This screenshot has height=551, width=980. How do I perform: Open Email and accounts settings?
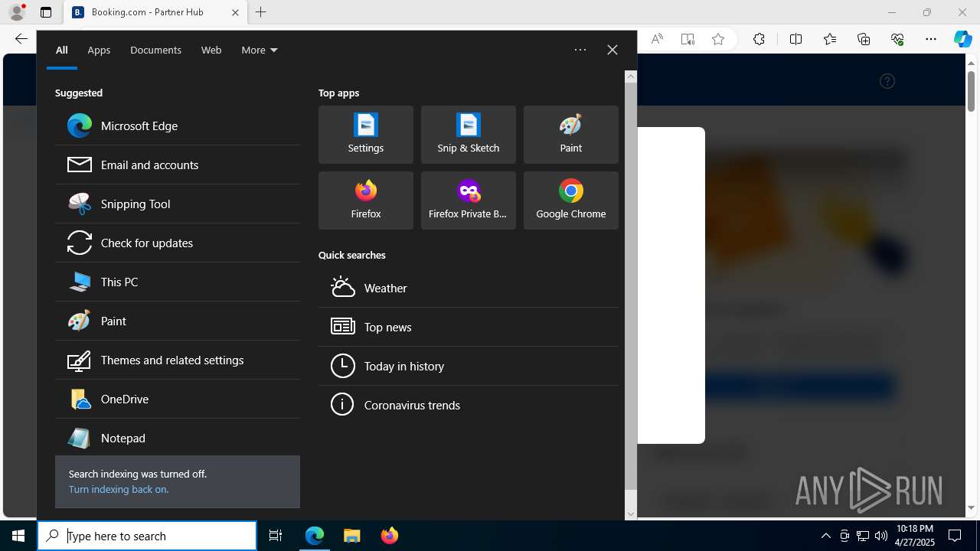[x=177, y=165]
